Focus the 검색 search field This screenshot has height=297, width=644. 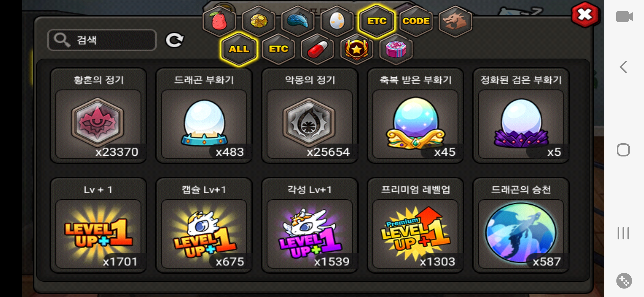[102, 40]
